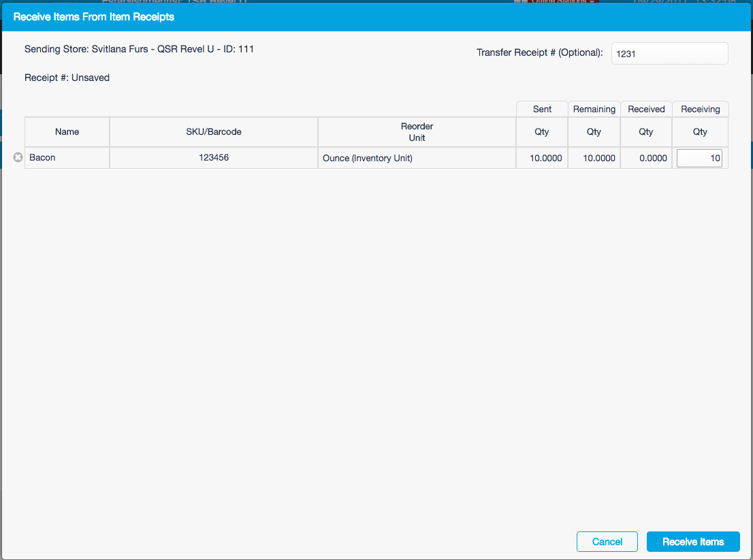
Task: Select the Received column header
Action: (x=645, y=109)
